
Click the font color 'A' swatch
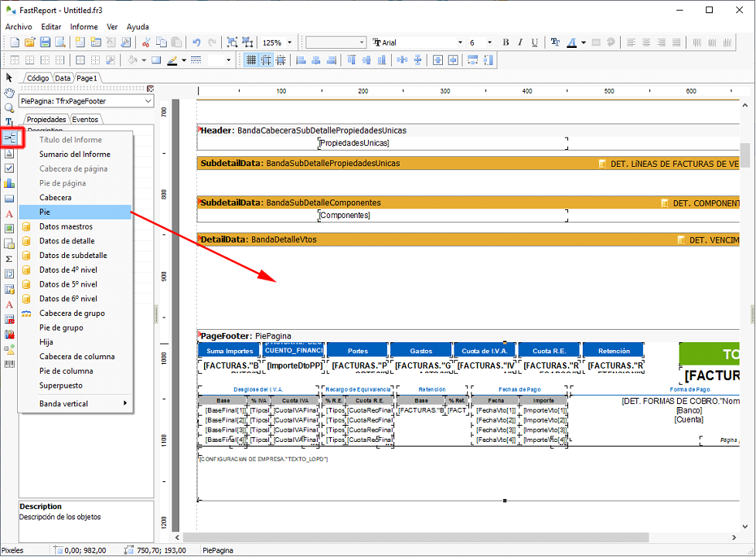click(x=570, y=42)
